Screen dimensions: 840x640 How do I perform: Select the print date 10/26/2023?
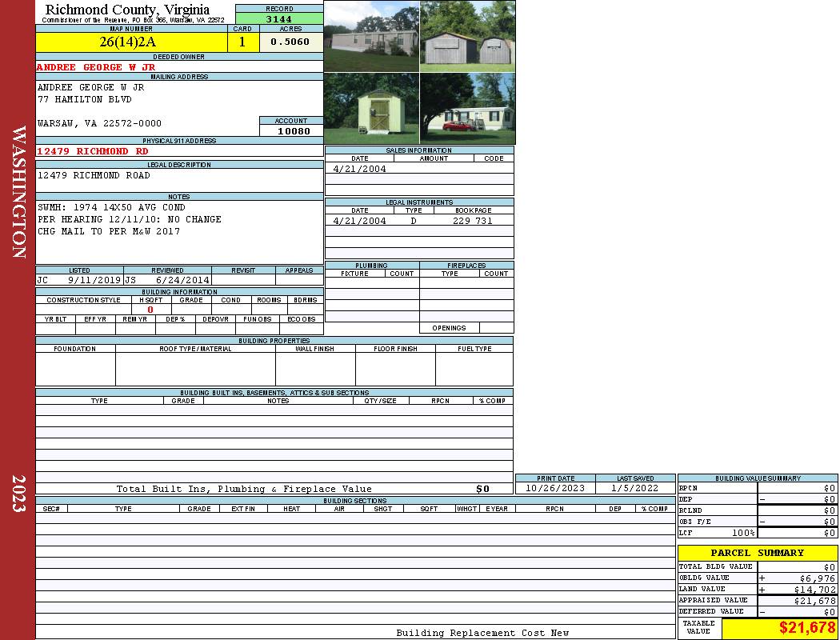coord(554,488)
